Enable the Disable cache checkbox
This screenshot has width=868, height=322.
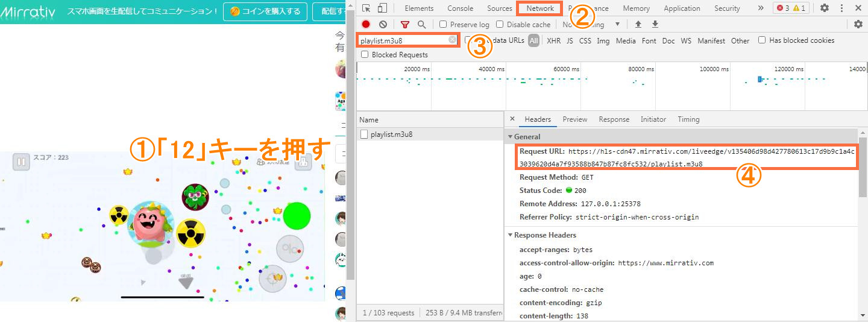[x=500, y=25]
